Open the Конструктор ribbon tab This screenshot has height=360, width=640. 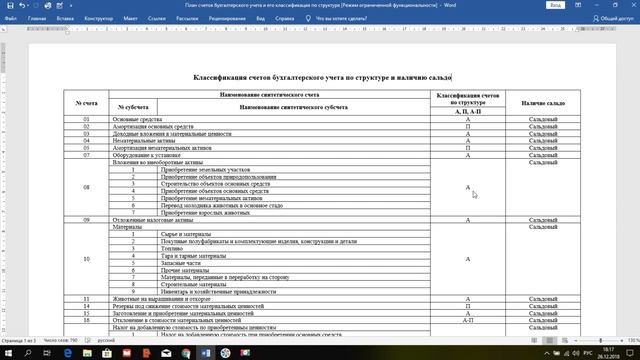(98, 18)
